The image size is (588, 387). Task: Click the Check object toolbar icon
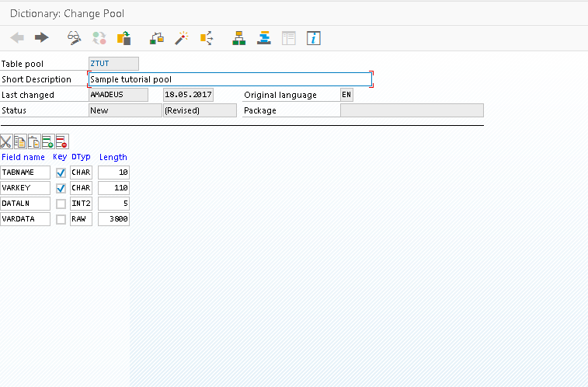(157, 37)
